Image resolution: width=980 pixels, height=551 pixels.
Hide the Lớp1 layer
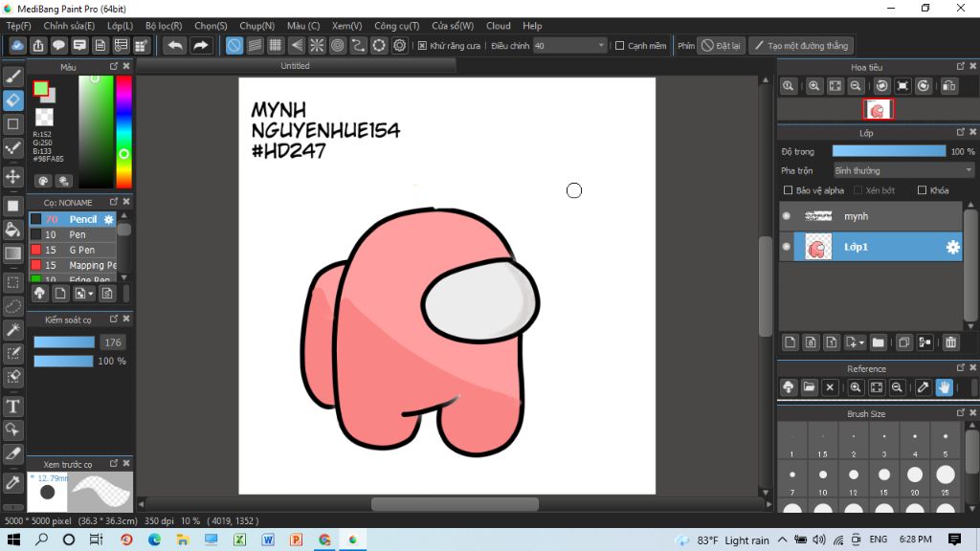click(787, 247)
